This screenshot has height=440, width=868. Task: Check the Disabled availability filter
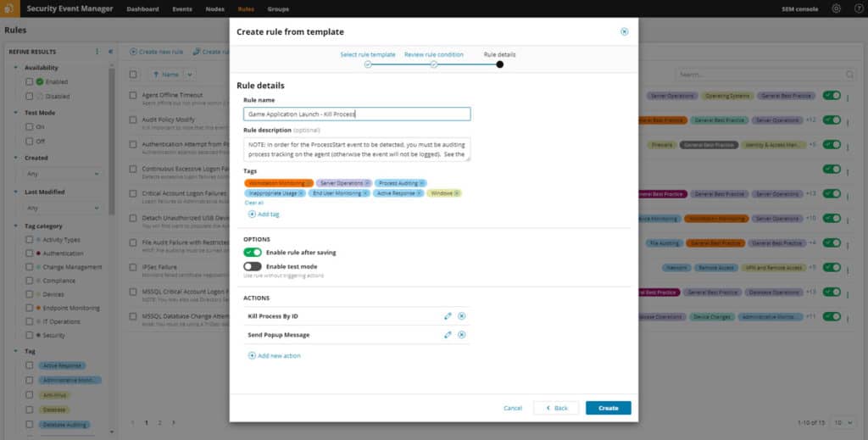tap(30, 97)
